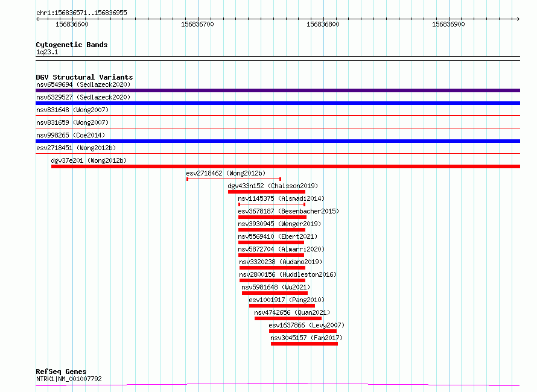The image size is (537, 392).
Task: Open the dgv37e201 (Wong2012b) label
Action: point(89,160)
